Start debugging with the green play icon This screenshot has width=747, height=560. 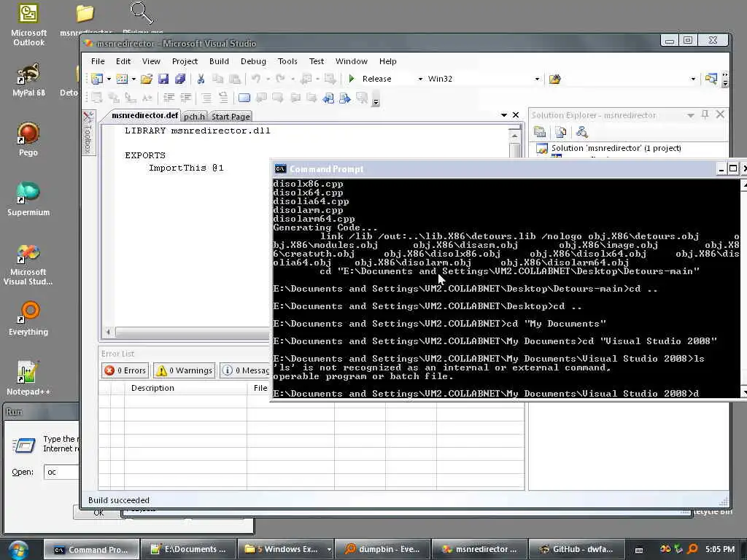352,79
